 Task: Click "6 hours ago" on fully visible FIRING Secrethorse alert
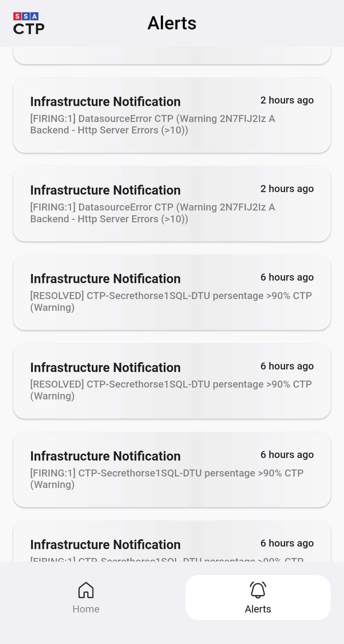coord(287,455)
